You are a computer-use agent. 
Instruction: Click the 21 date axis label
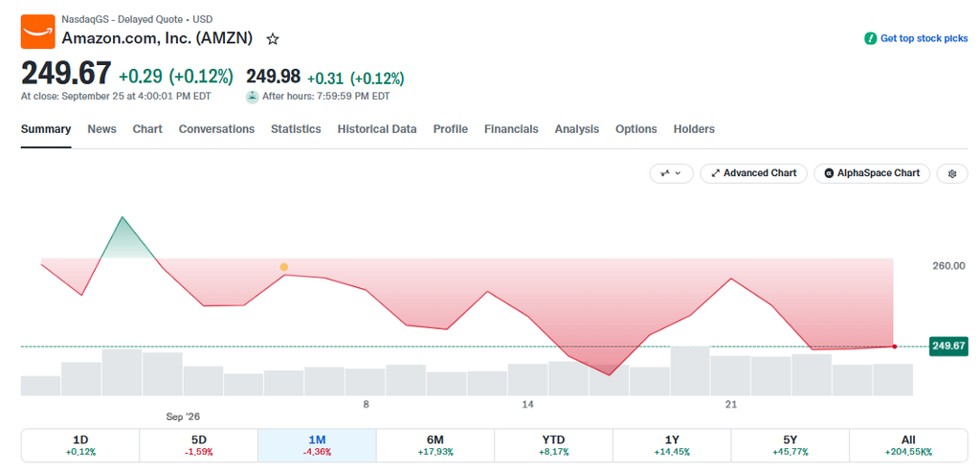[x=731, y=404]
